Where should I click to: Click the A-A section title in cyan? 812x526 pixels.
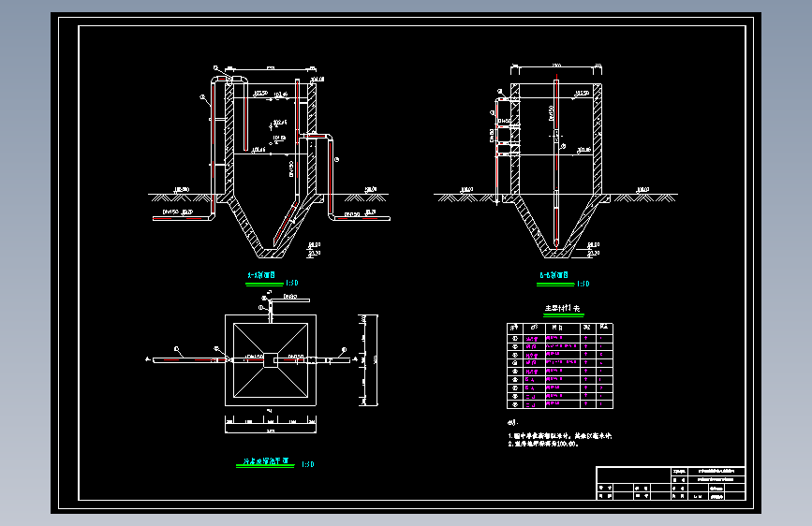click(x=261, y=275)
